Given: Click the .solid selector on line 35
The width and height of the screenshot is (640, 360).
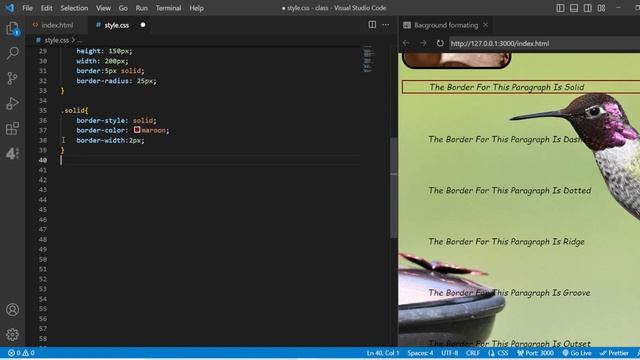Looking at the screenshot, I should [74, 111].
